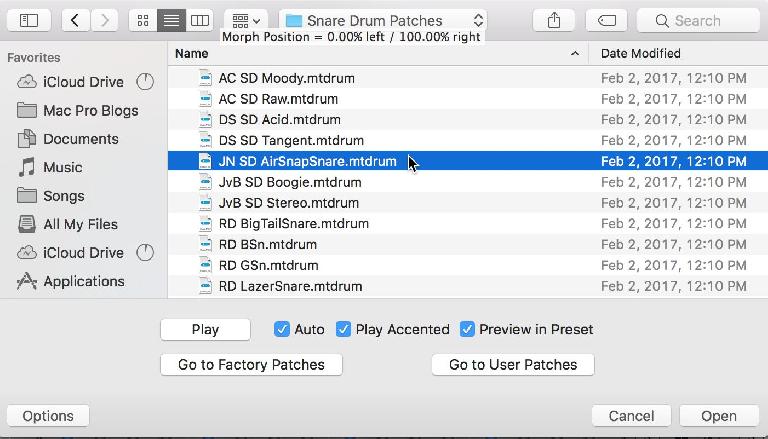Expand the item arrangement dropdown

pyautogui.click(x=246, y=21)
